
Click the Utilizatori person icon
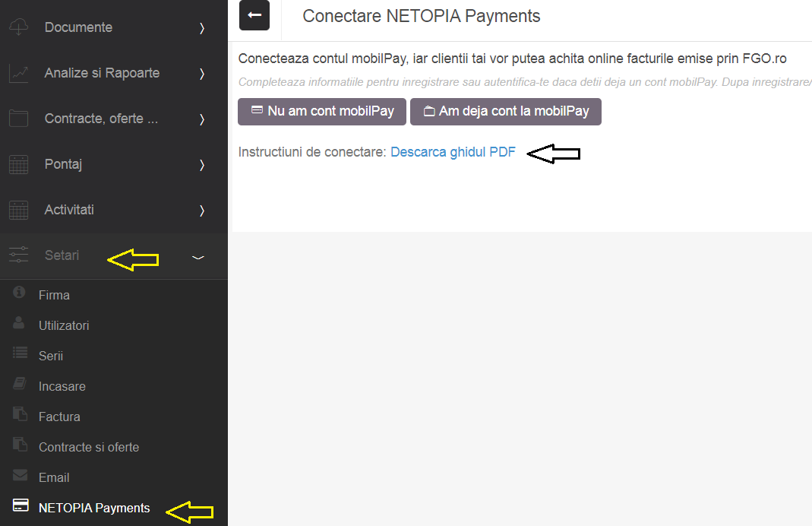[19, 323]
